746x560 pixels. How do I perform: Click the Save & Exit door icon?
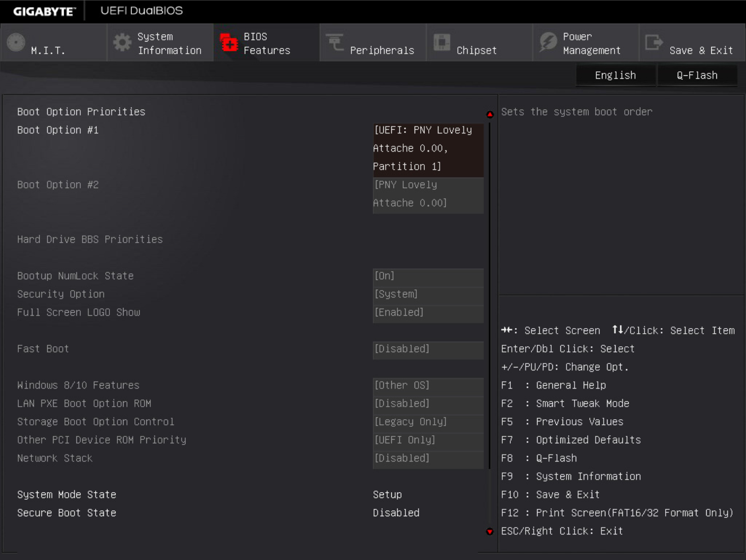(654, 42)
